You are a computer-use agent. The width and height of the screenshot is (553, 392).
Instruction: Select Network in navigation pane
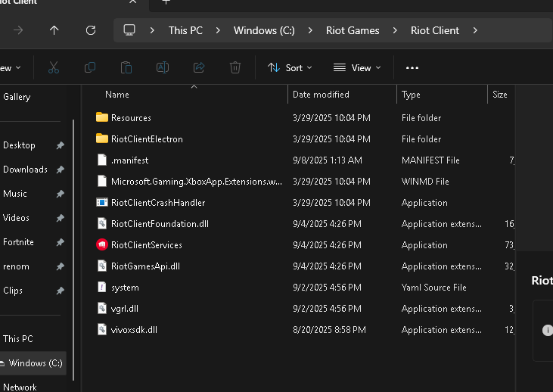[x=20, y=387]
